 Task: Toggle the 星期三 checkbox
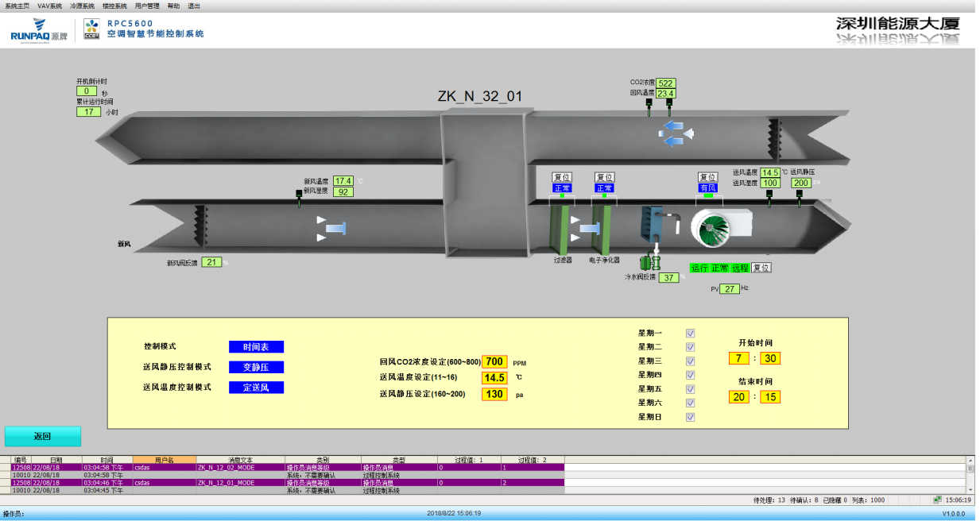pyautogui.click(x=691, y=361)
